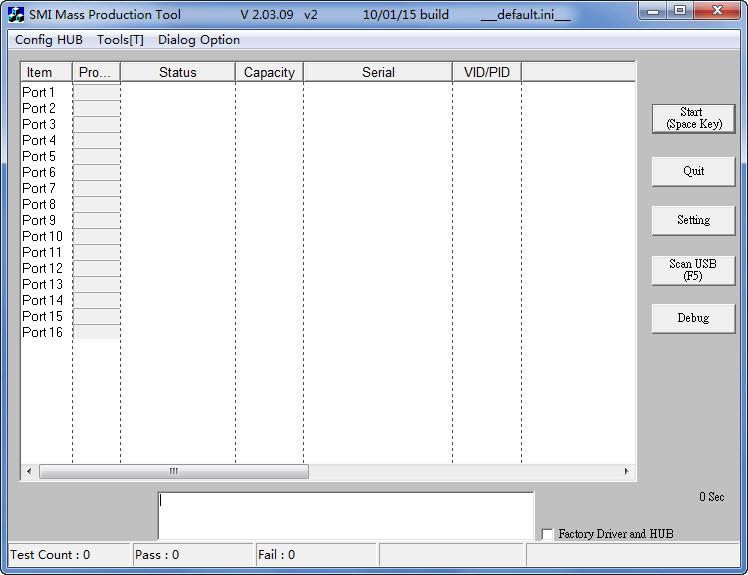Click the 0 Sec timer label
Image resolution: width=748 pixels, height=575 pixels.
point(712,497)
